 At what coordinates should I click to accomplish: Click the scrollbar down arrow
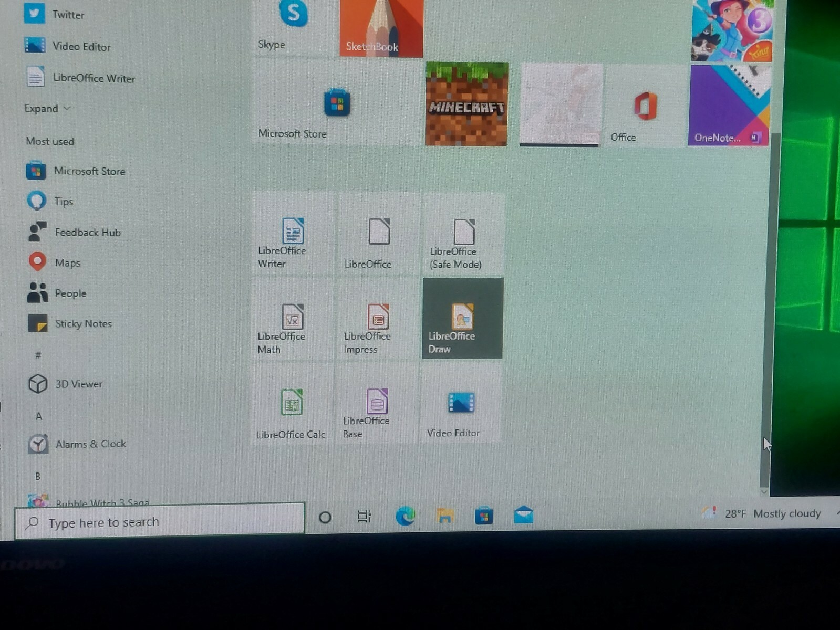point(764,492)
